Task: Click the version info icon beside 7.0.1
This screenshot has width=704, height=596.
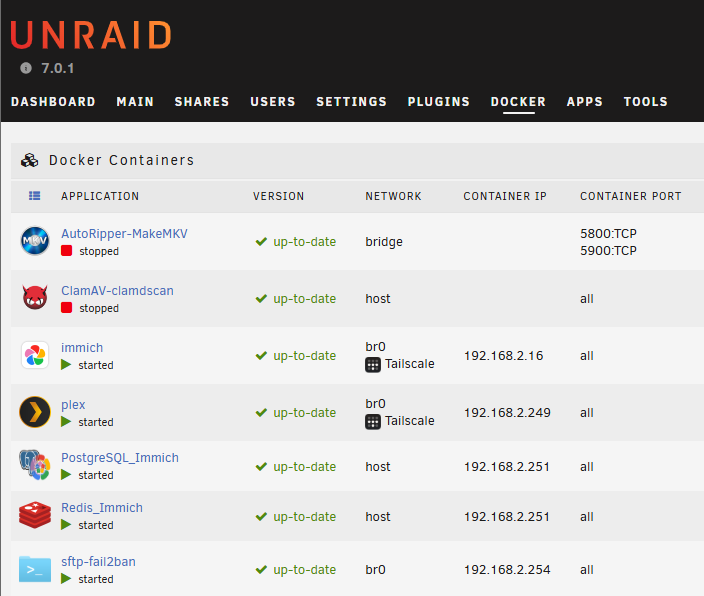Action: click(x=26, y=68)
